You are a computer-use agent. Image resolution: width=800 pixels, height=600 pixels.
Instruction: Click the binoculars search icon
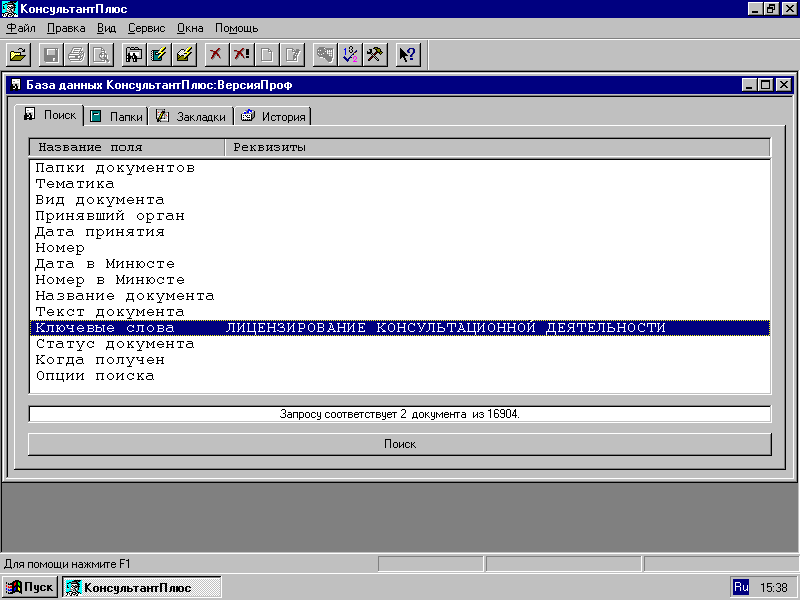pyautogui.click(x=134, y=55)
